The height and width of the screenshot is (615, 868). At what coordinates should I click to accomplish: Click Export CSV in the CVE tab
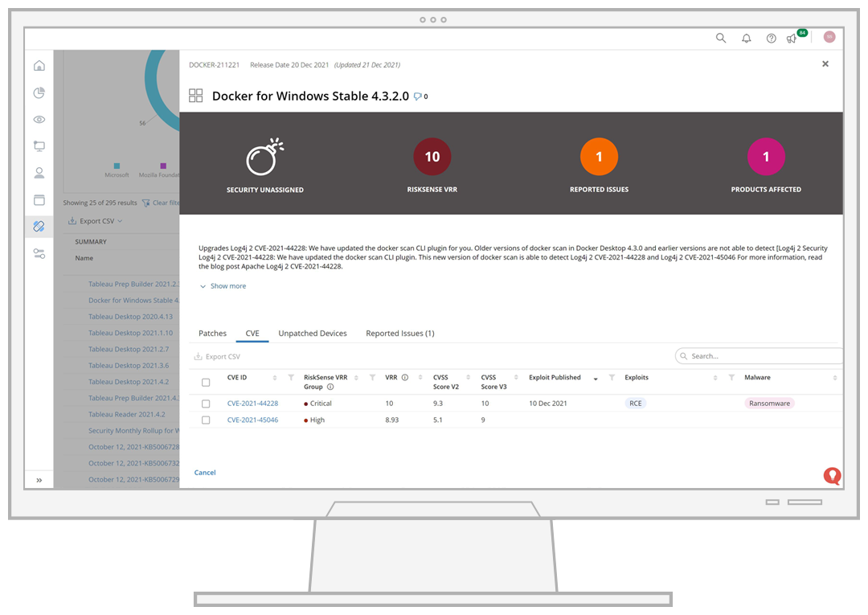[217, 356]
